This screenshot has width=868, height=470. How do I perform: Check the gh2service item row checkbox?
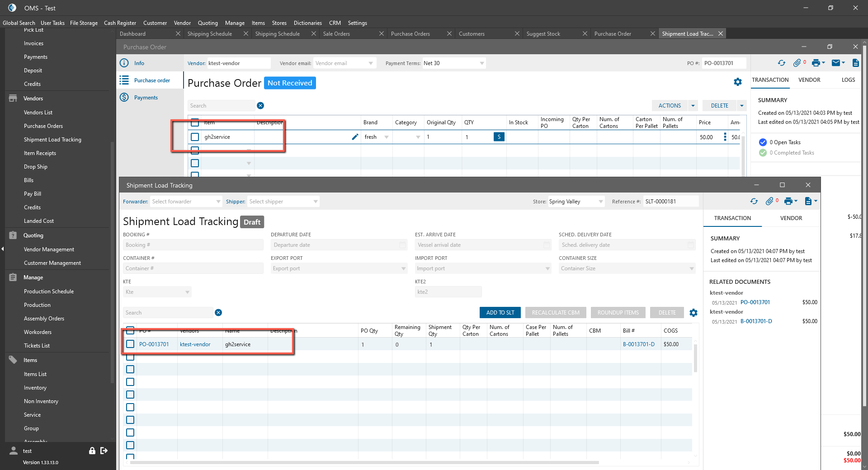pos(195,137)
